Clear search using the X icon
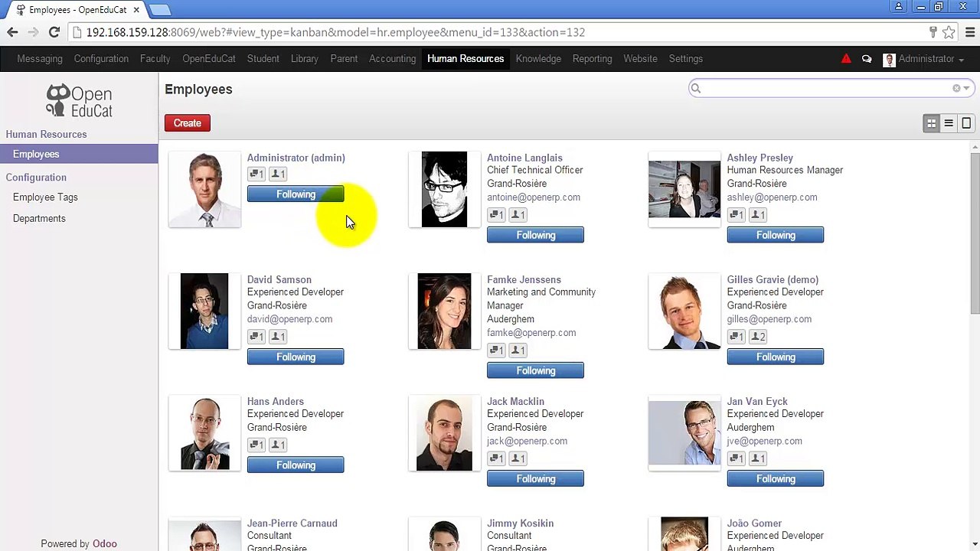This screenshot has height=551, width=980. coord(956,89)
